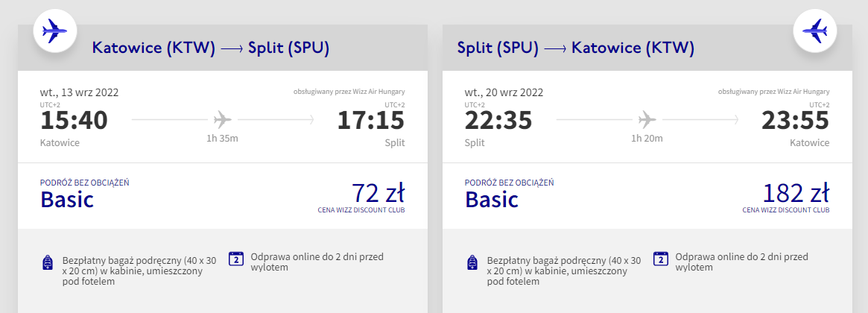This screenshot has width=868, height=313.
Task: Click 'CENA WIZZ DISCOUNT CLUB' under 182 zł
Action: coord(785,210)
